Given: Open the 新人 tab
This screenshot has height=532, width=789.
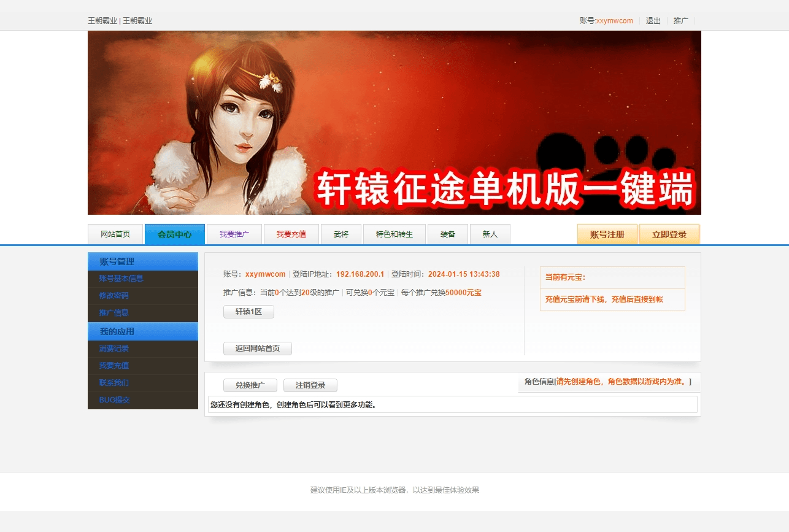Looking at the screenshot, I should [x=490, y=234].
